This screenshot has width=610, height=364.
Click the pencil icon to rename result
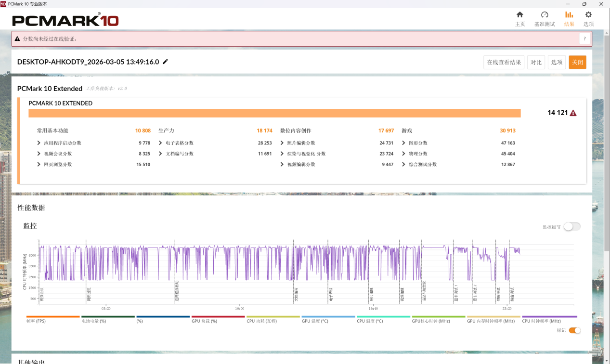click(166, 62)
